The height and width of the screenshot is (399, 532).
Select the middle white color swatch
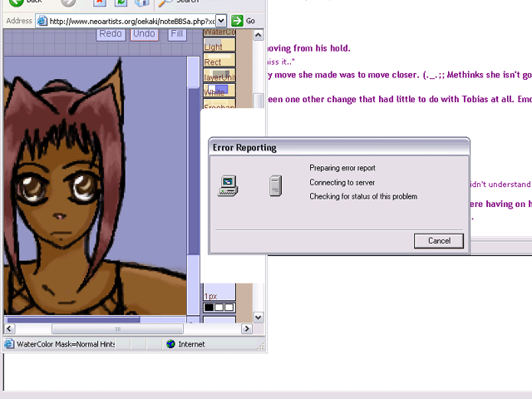click(219, 308)
